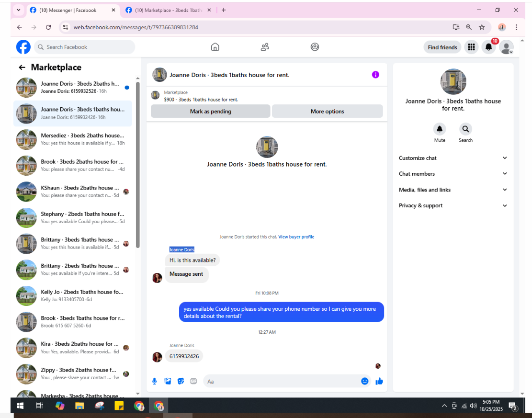Open the Kelly Jo 2beds 1baths conversation
The image size is (532, 418).
click(73, 295)
